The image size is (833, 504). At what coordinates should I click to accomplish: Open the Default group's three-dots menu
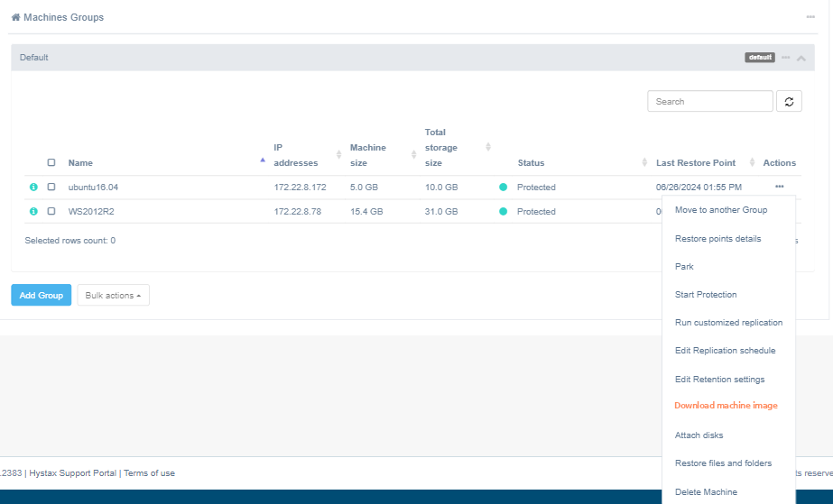[786, 58]
